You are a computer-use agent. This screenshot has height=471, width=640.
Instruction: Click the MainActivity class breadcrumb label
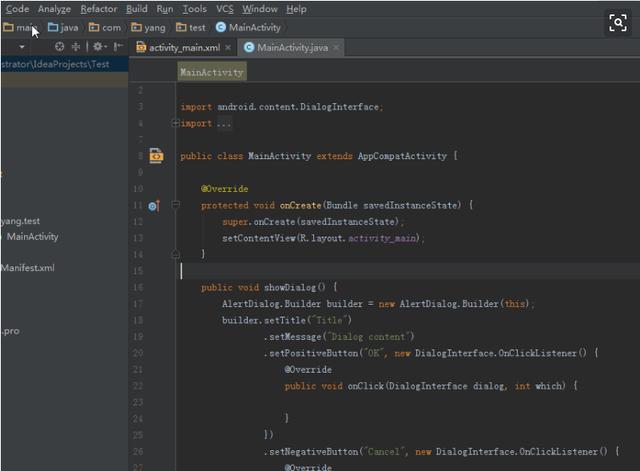click(212, 72)
